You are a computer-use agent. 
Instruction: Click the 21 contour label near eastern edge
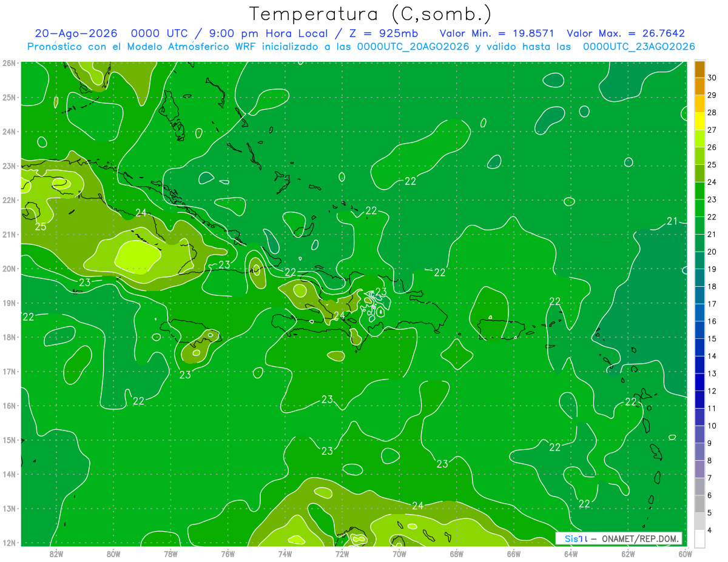coord(672,221)
